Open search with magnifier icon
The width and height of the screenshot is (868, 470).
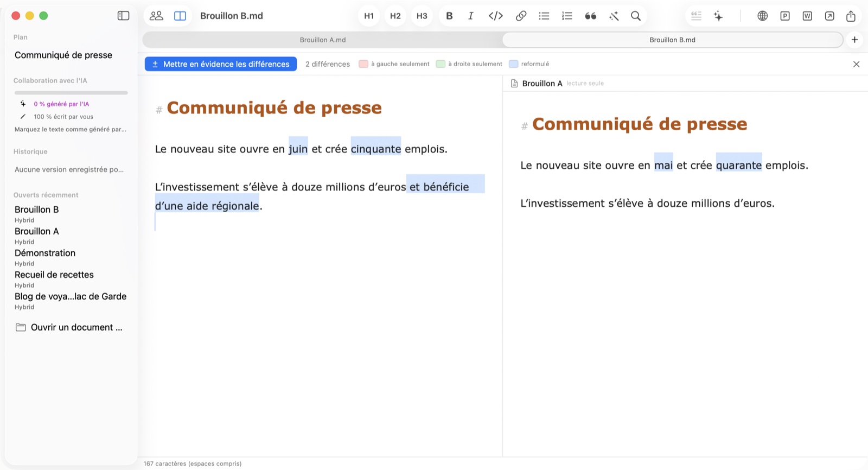pyautogui.click(x=636, y=16)
